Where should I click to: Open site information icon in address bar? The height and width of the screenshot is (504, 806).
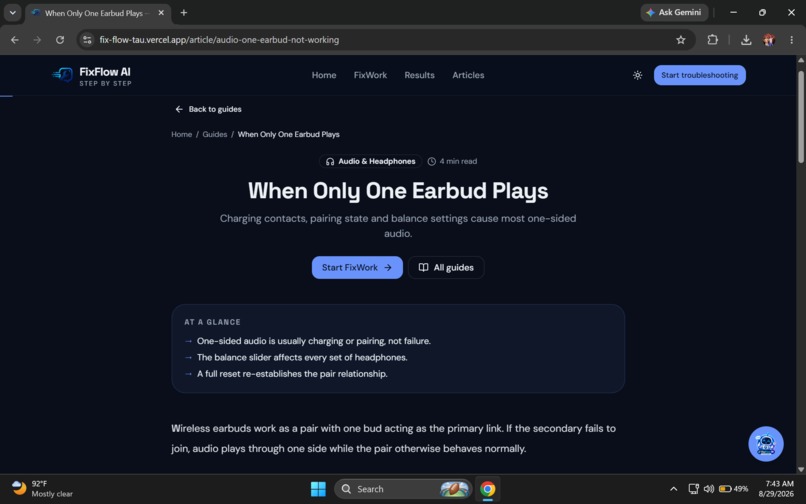pyautogui.click(x=87, y=40)
